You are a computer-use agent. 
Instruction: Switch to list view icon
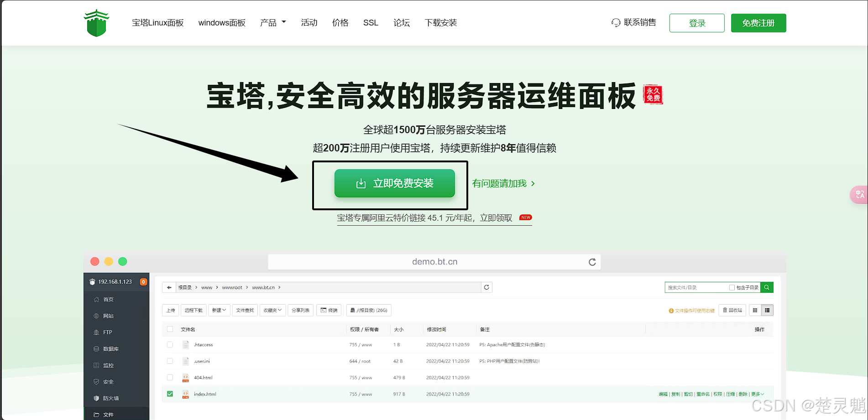tap(767, 310)
